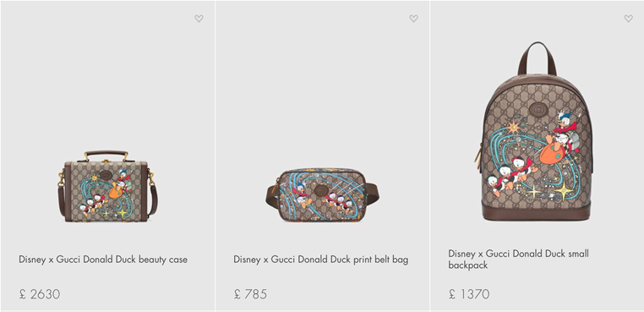Viewport: 644px width, 312px height.
Task: Click the gold zipper pull on the backpack
Action: [478, 156]
